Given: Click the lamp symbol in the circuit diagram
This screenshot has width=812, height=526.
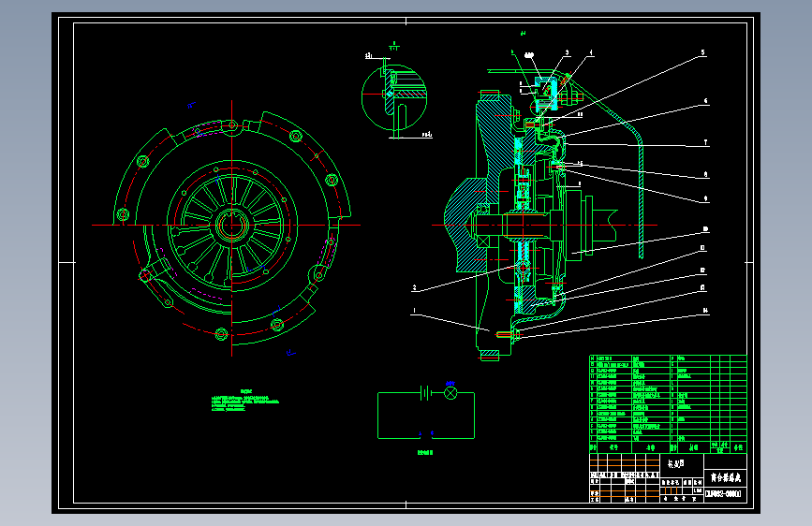Looking at the screenshot, I should pos(451,393).
